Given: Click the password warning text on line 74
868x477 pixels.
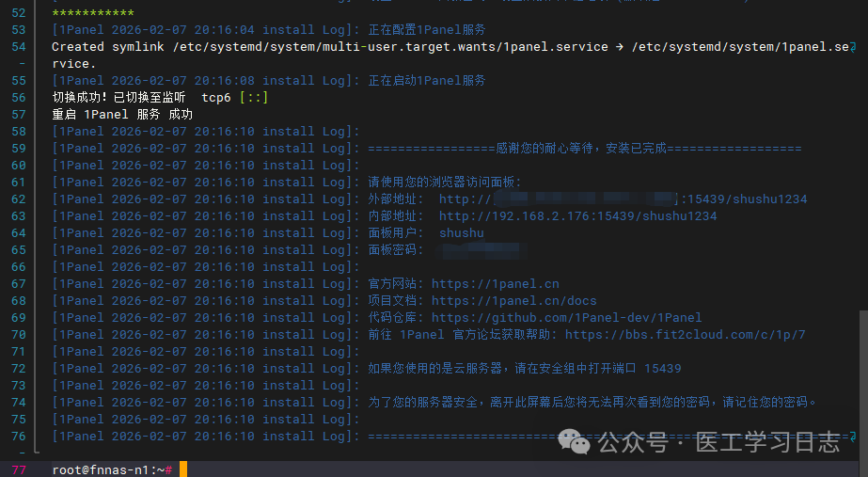Looking at the screenshot, I should [592, 403].
